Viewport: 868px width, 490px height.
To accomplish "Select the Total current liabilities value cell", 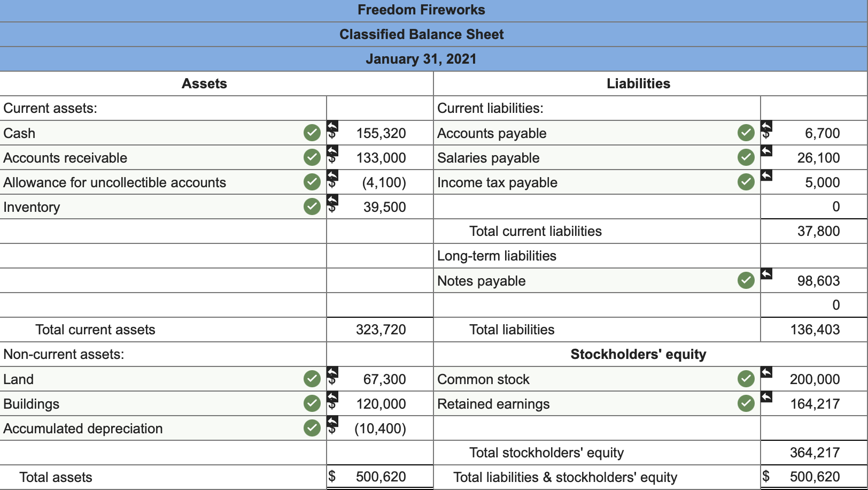I will (x=813, y=231).
